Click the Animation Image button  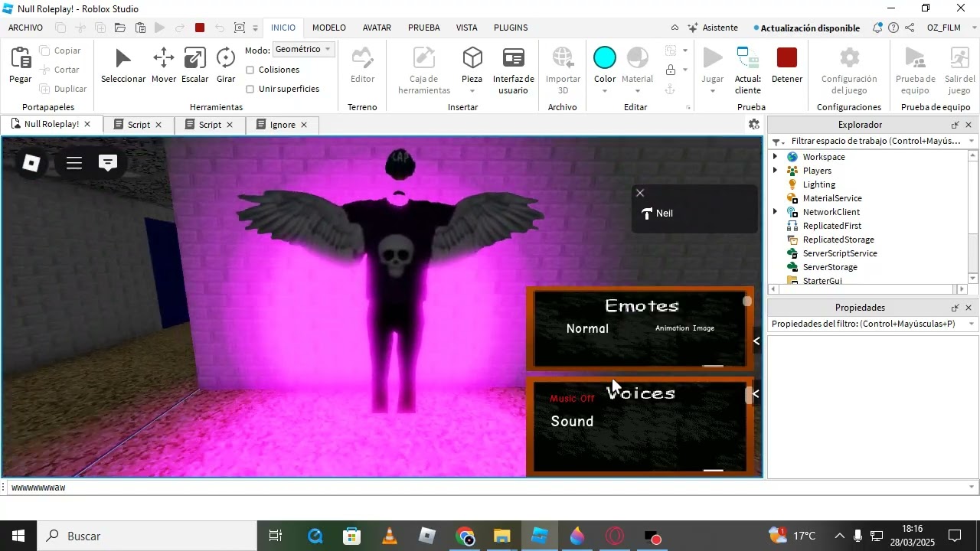point(684,328)
